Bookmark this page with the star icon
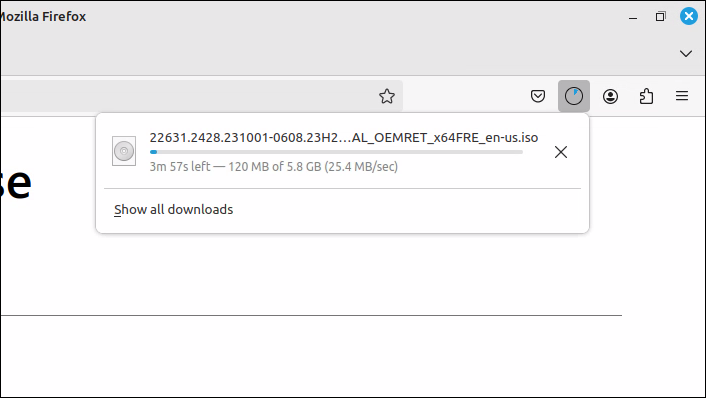 pos(387,96)
